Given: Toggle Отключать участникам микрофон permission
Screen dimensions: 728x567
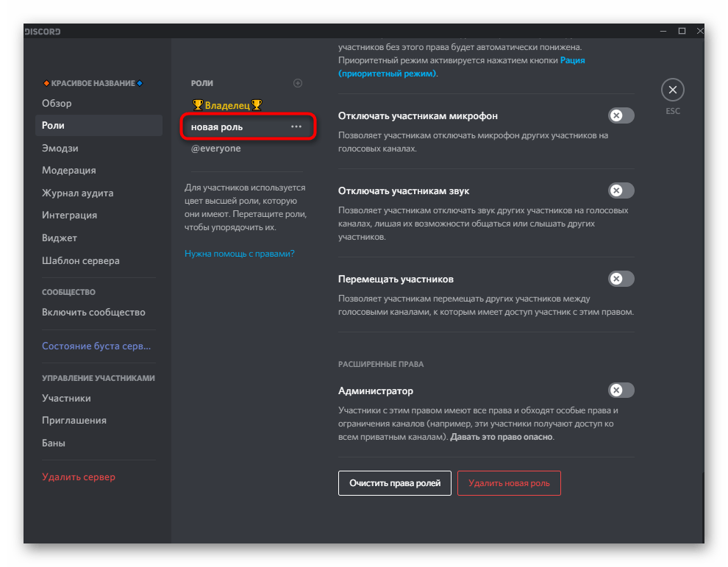Looking at the screenshot, I should pos(621,116).
